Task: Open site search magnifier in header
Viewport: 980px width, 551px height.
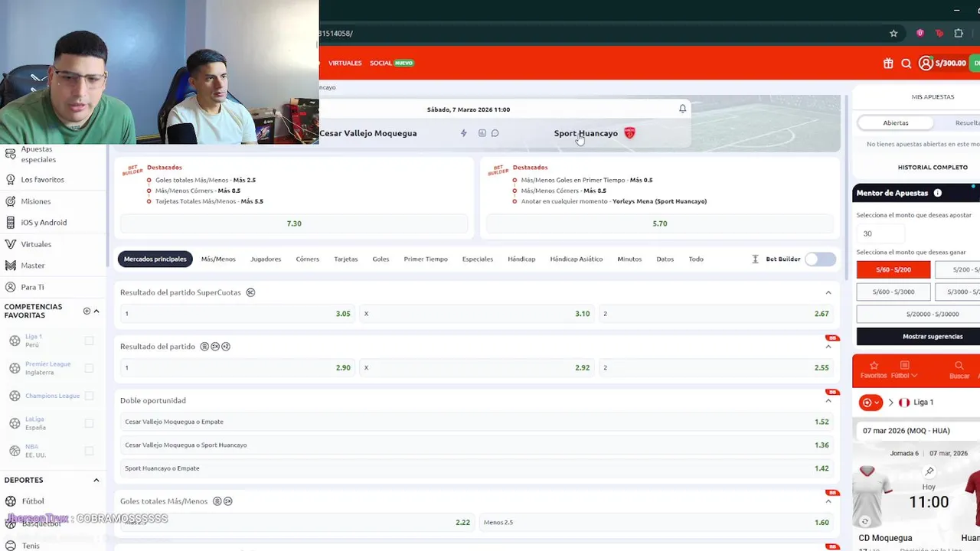Action: point(906,64)
